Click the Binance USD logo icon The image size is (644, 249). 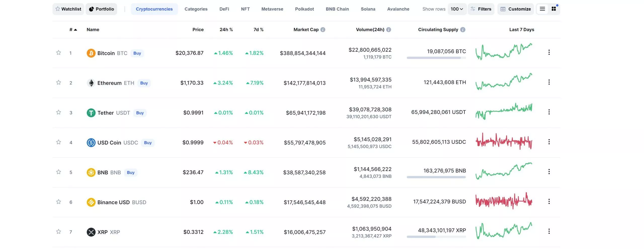[91, 202]
